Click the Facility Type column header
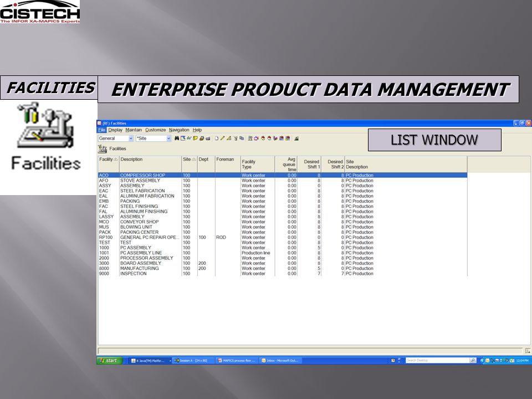 click(x=258, y=164)
